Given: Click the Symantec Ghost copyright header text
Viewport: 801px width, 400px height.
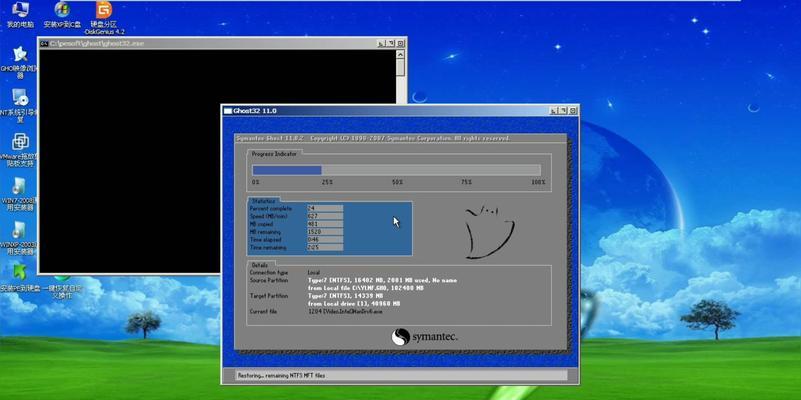Looking at the screenshot, I should coord(373,138).
